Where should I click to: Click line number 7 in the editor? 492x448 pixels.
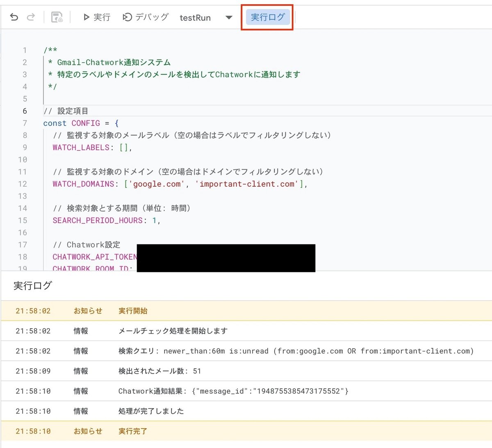coord(25,123)
